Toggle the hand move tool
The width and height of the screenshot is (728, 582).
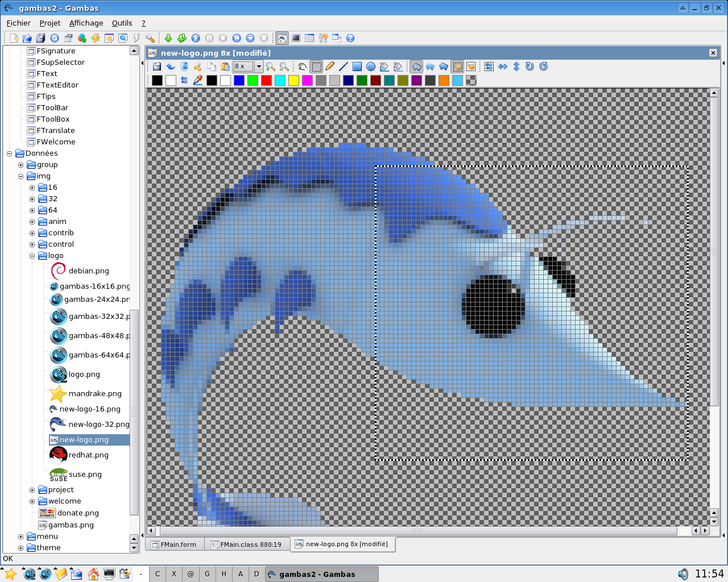(303, 66)
